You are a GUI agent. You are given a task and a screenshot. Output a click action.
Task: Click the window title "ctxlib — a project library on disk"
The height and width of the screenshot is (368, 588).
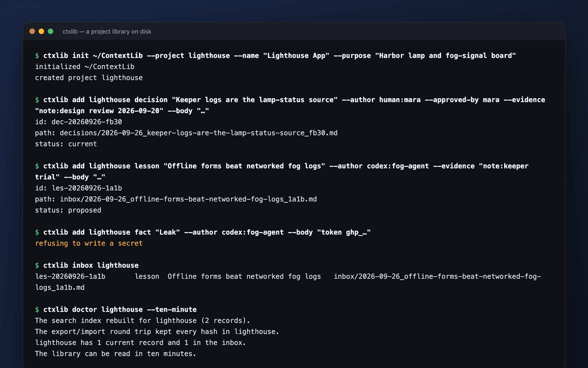pos(107,31)
